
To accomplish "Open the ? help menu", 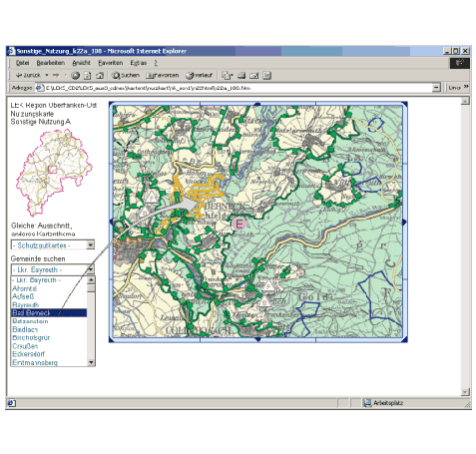I will [156, 63].
